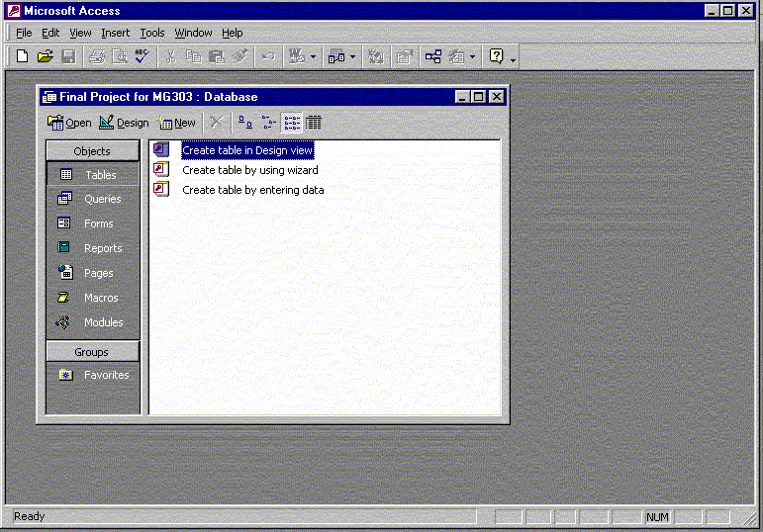Open the Insert menu
The image size is (763, 532).
115,33
